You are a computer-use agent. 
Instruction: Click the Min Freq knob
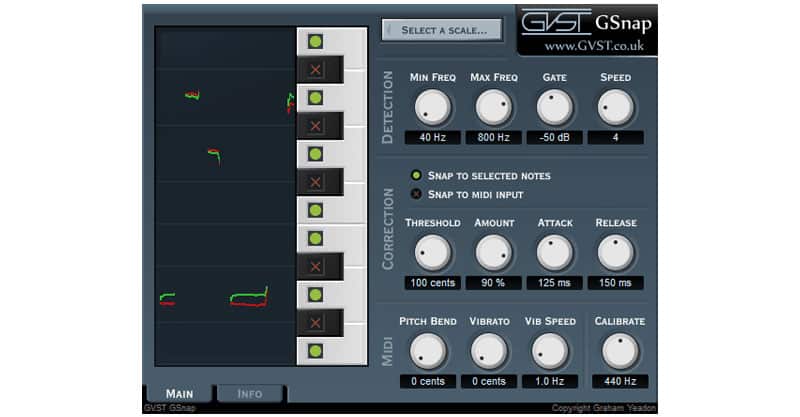433,108
